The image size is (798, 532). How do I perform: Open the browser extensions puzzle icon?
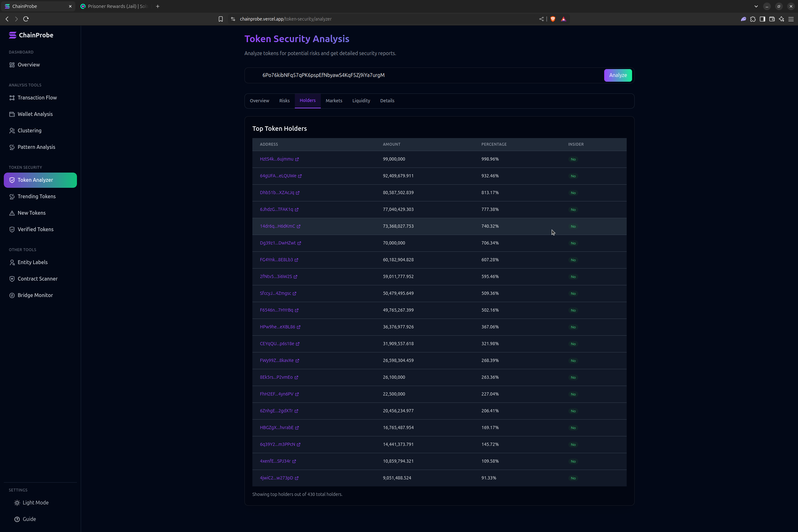753,19
